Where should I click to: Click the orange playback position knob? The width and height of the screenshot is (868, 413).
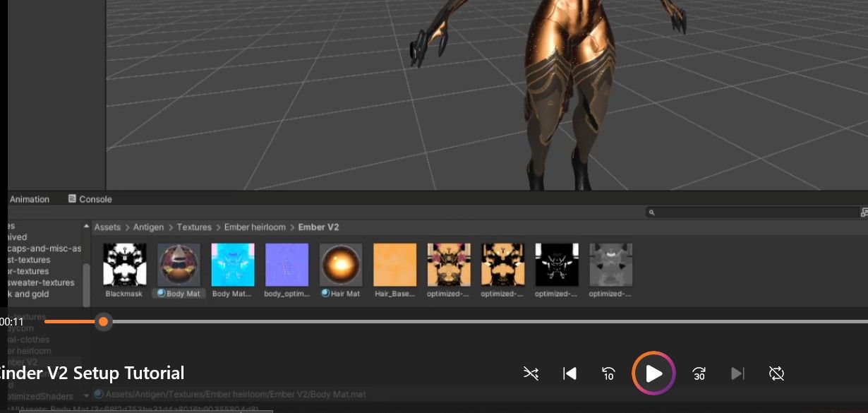pyautogui.click(x=104, y=322)
